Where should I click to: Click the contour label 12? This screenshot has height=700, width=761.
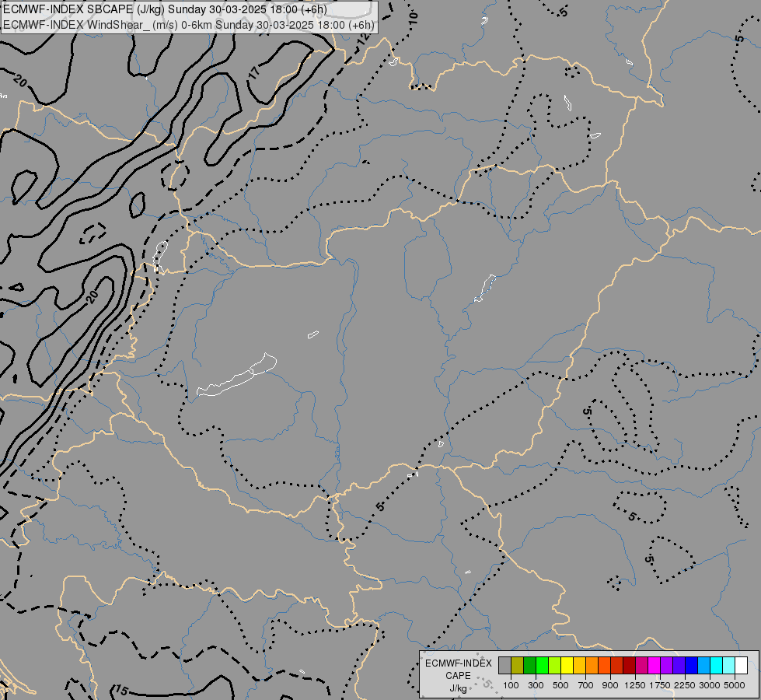pos(362,40)
